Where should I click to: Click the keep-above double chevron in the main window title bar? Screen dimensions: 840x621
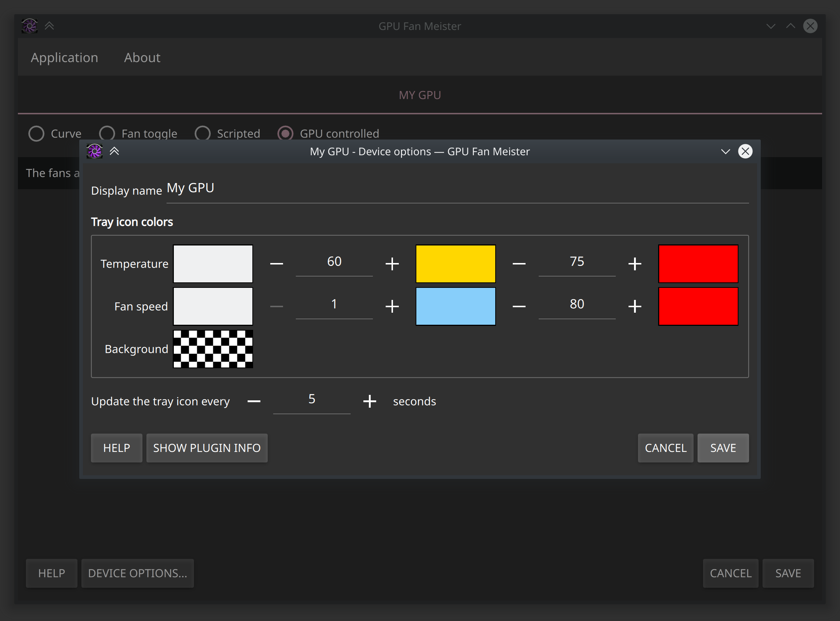49,26
